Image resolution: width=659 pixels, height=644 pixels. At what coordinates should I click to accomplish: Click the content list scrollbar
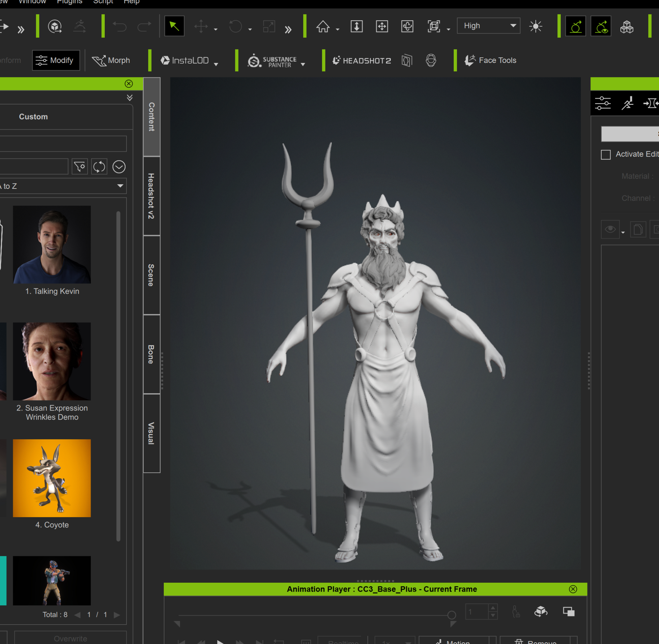[118, 376]
